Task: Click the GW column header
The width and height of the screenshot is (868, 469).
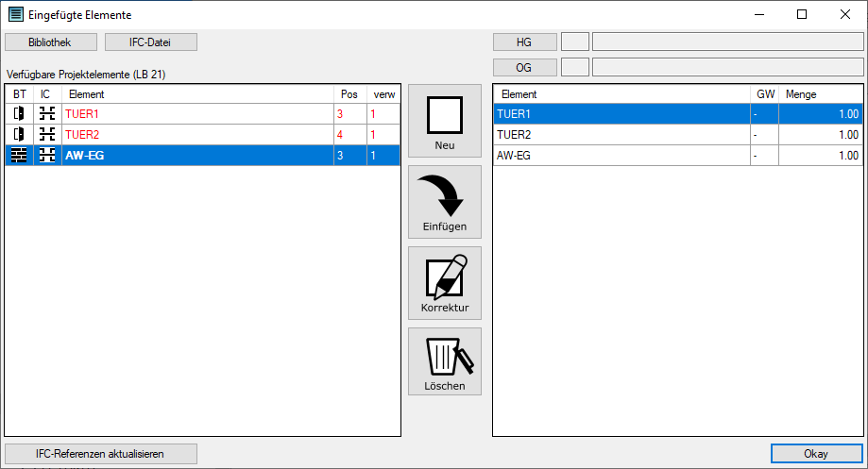Action: pos(764,94)
